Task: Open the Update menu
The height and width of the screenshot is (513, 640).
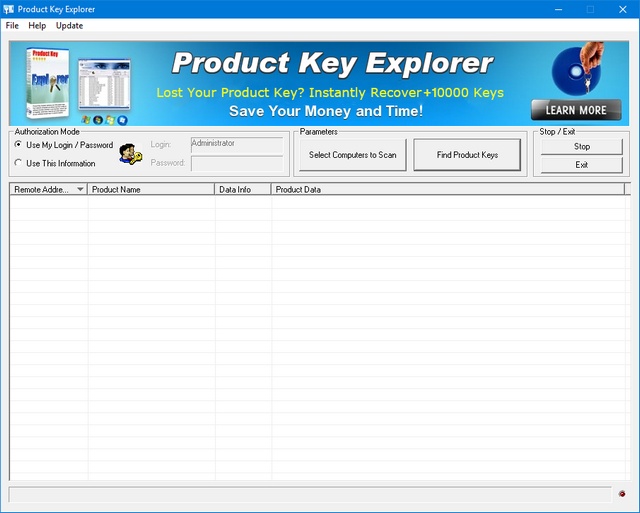Action: [x=69, y=26]
